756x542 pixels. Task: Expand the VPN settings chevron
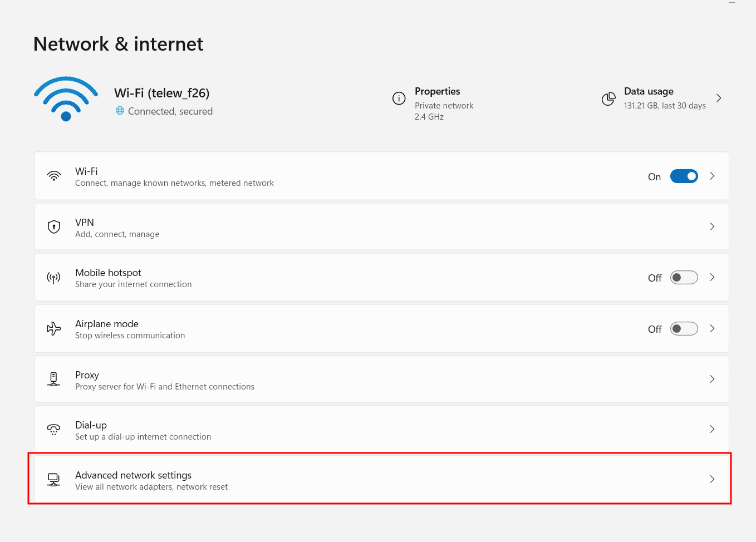pos(712,226)
